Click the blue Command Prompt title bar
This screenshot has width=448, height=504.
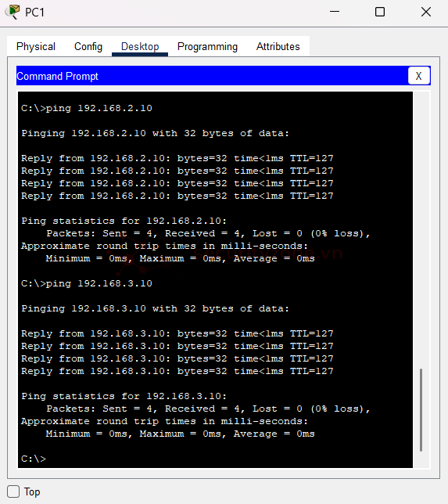coord(212,76)
